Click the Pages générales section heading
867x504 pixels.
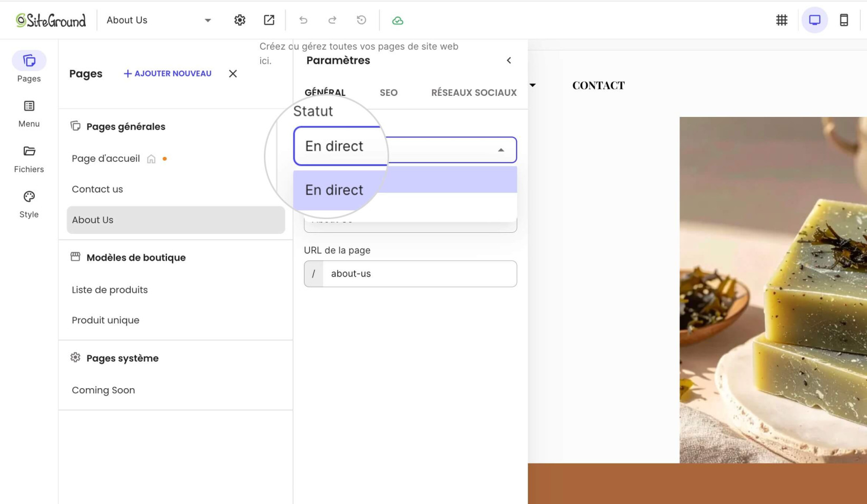(125, 126)
